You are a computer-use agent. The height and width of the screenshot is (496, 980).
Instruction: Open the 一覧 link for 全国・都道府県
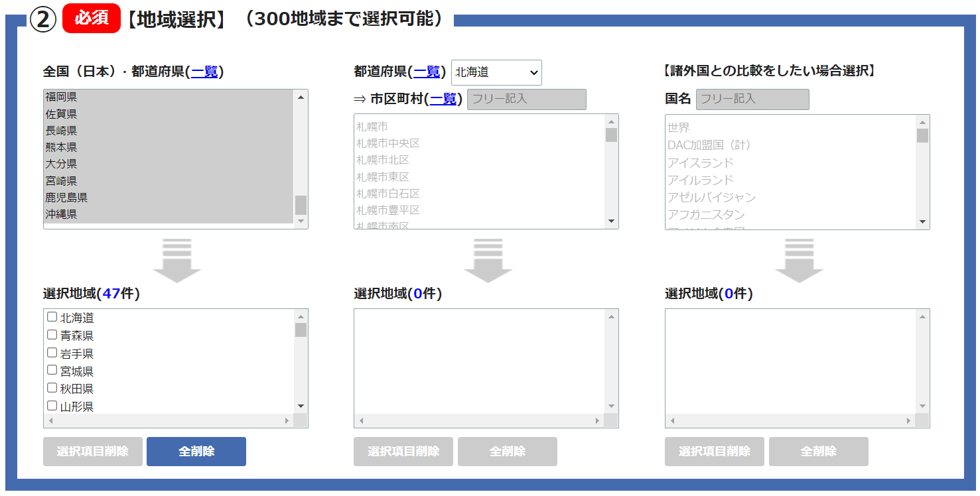click(x=204, y=72)
